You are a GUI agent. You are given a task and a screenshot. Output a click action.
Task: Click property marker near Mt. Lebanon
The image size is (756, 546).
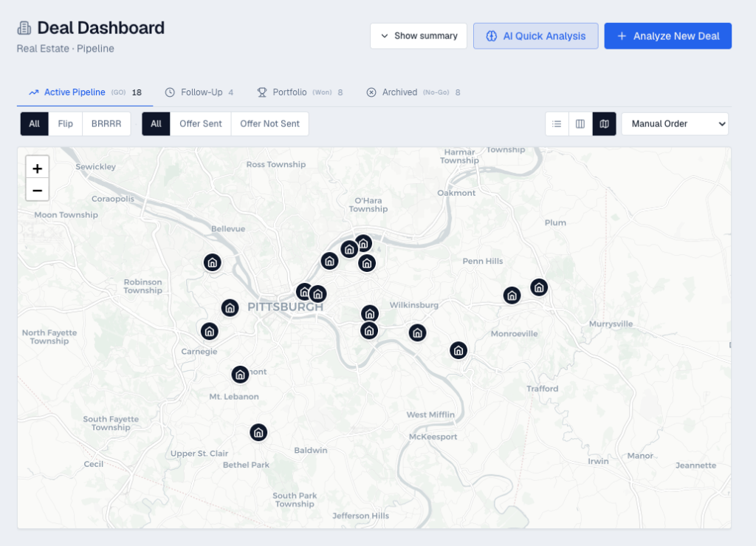[x=240, y=375]
